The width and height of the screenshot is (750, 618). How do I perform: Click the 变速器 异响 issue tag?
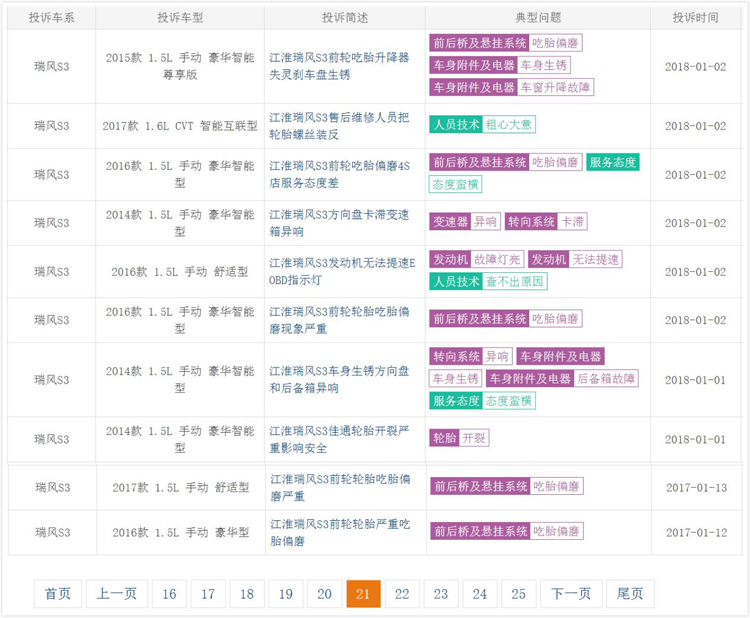(x=465, y=222)
